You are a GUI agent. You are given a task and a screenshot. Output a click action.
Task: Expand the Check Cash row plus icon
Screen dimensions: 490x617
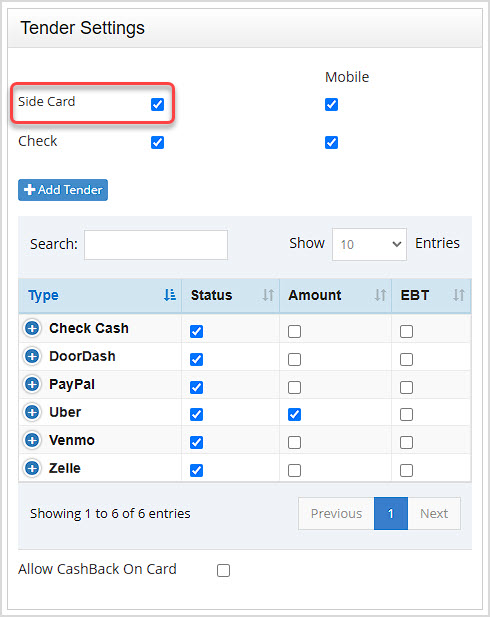coord(32,328)
